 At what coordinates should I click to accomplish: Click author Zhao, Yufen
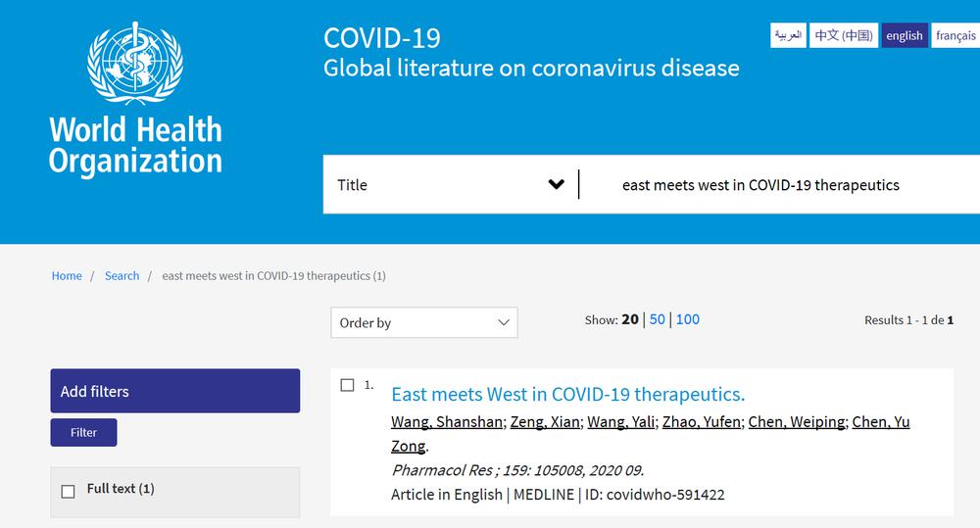pos(702,422)
